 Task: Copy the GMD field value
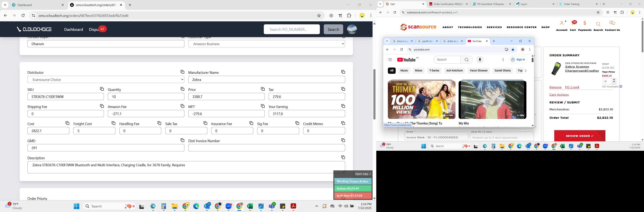click(182, 140)
